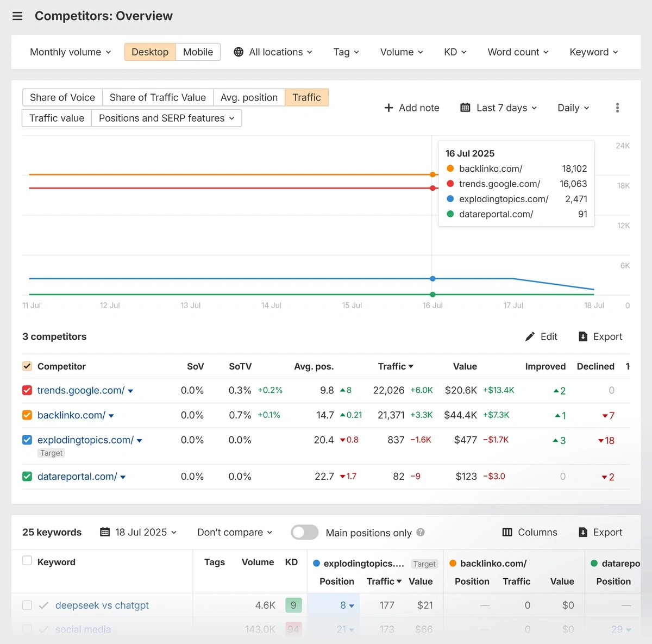Click the explodingtopics Traffic sort arrow in keywords table

[399, 582]
